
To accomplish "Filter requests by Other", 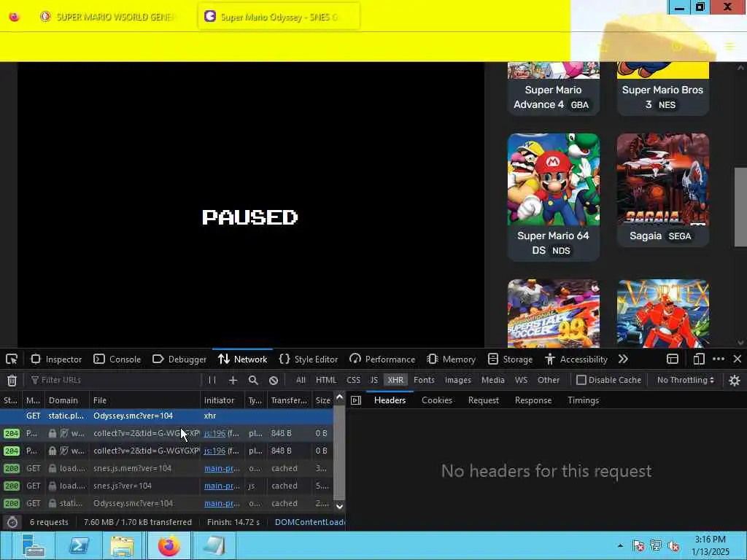I will point(549,380).
